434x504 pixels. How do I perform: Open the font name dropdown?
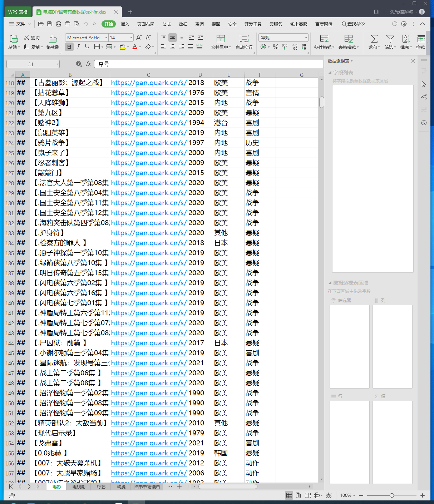(106, 38)
